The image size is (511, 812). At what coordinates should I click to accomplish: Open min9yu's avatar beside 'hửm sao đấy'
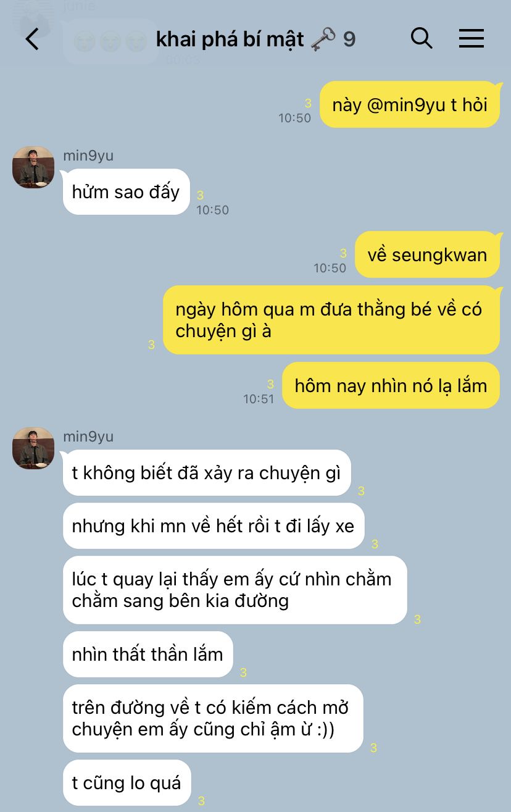tap(33, 167)
